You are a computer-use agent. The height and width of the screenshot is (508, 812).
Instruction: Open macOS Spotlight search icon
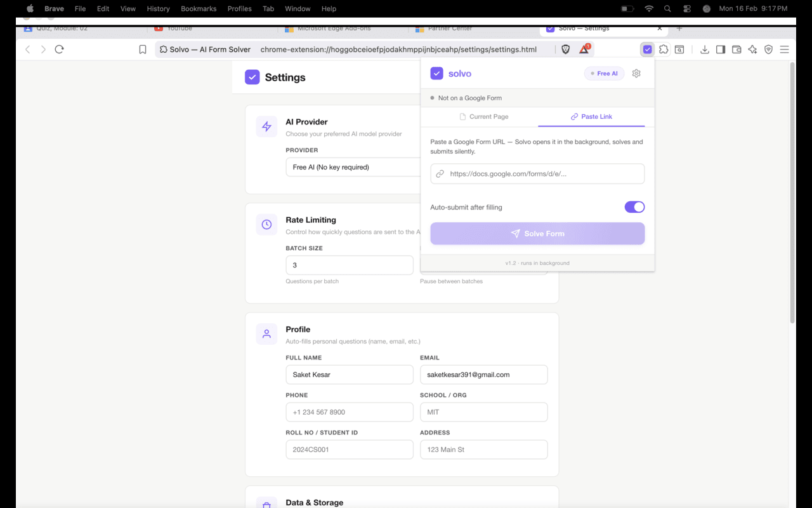[x=667, y=9]
